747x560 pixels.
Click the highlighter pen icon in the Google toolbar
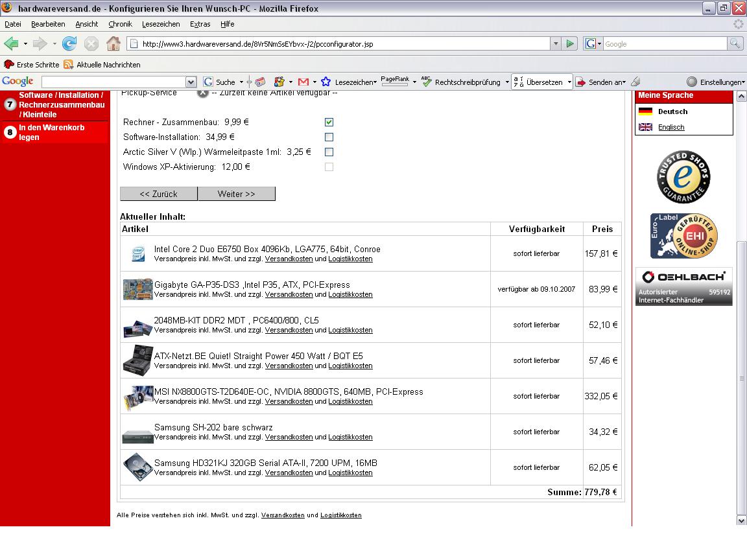pos(635,82)
